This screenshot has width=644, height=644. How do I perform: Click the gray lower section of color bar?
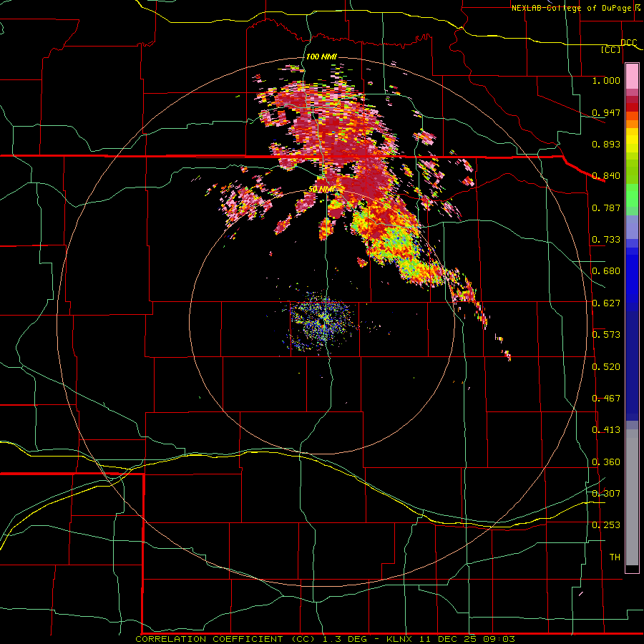coord(632,497)
